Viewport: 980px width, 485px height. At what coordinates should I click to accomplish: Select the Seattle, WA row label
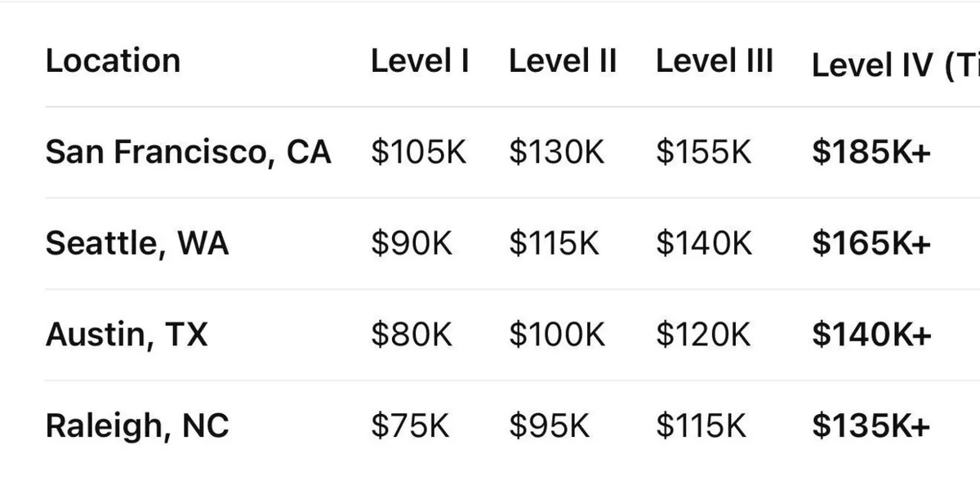(x=137, y=243)
